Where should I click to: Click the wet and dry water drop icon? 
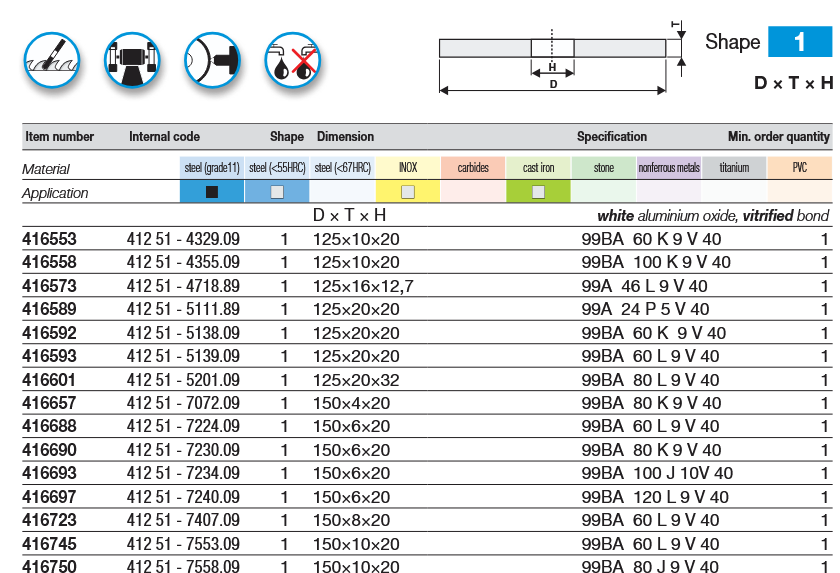(x=291, y=62)
